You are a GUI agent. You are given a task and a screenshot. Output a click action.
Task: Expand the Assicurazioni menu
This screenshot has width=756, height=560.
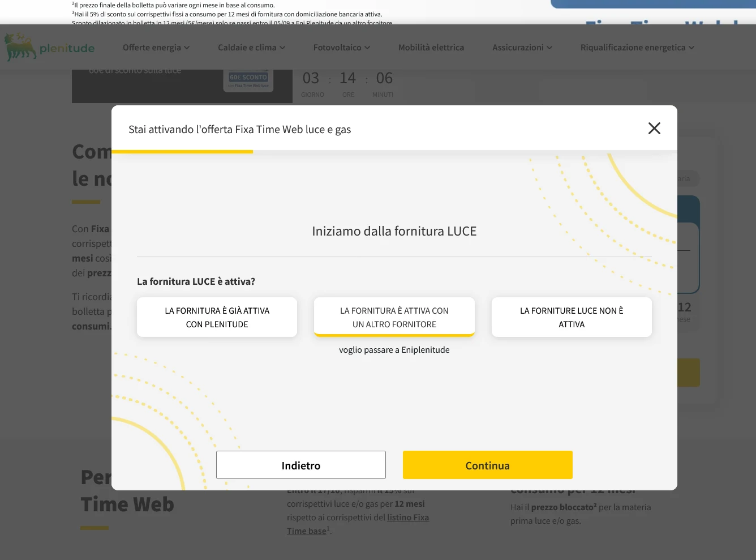pyautogui.click(x=522, y=48)
